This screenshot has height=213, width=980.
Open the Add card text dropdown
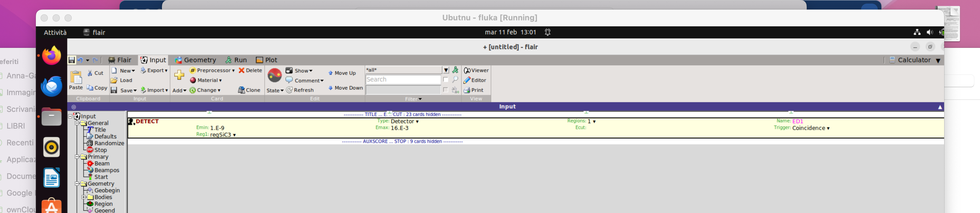pyautogui.click(x=179, y=90)
